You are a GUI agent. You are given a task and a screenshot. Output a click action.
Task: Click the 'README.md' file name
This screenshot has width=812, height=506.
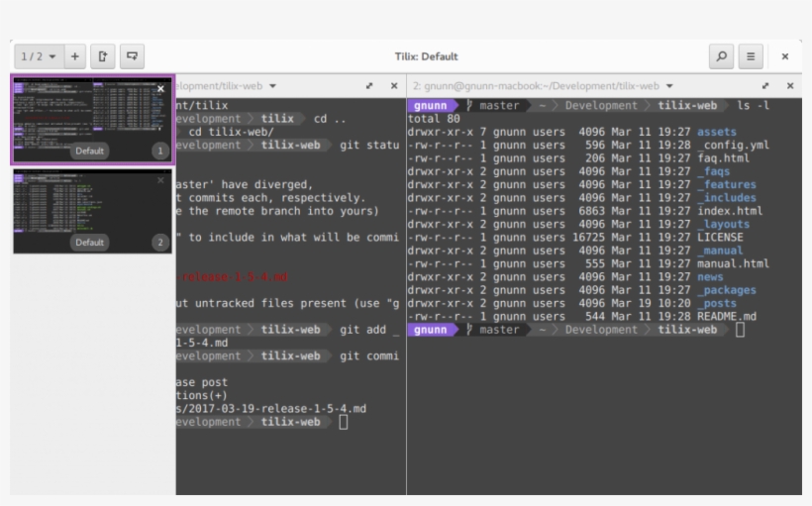[x=727, y=317]
